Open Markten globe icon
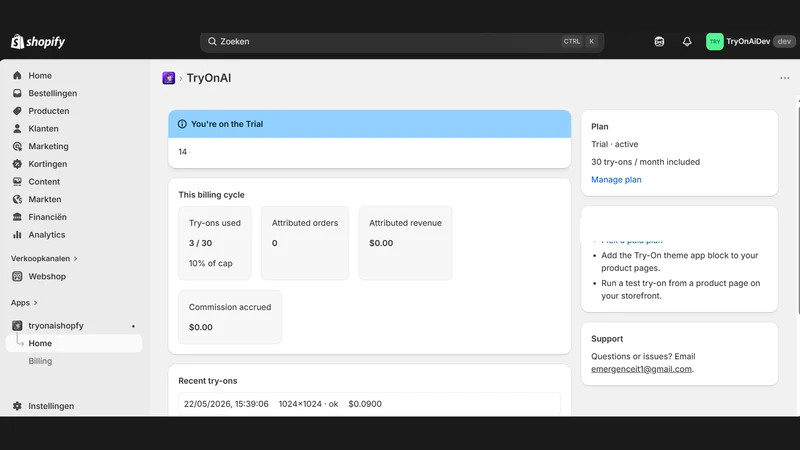 pyautogui.click(x=17, y=199)
